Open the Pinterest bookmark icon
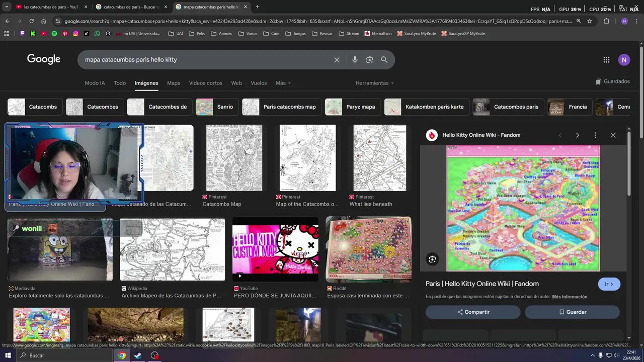 tap(65, 34)
